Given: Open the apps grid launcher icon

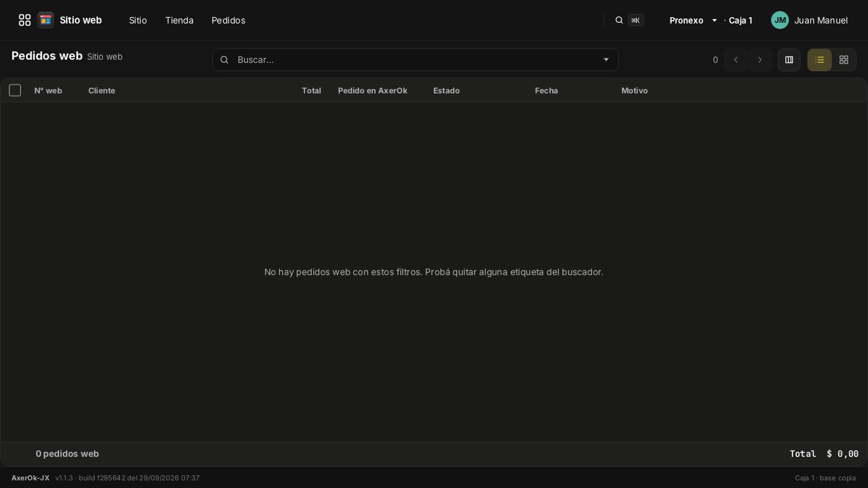Looking at the screenshot, I should (x=25, y=20).
